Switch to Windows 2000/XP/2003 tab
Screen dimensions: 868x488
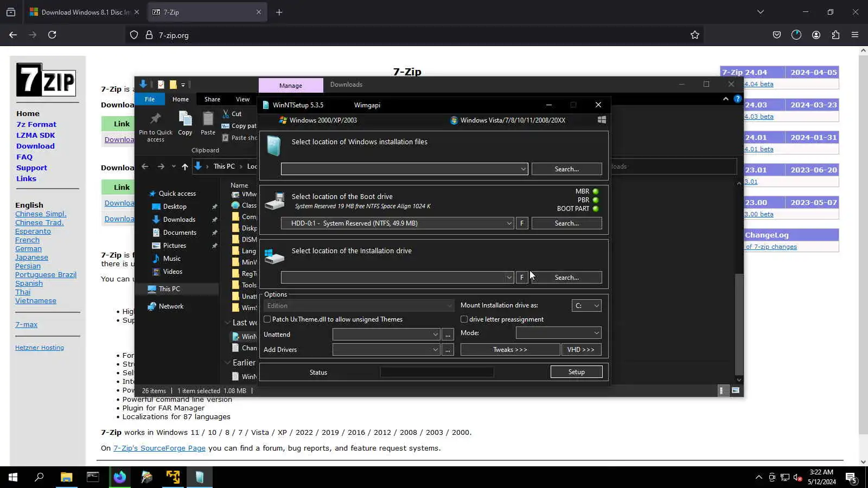coord(318,120)
